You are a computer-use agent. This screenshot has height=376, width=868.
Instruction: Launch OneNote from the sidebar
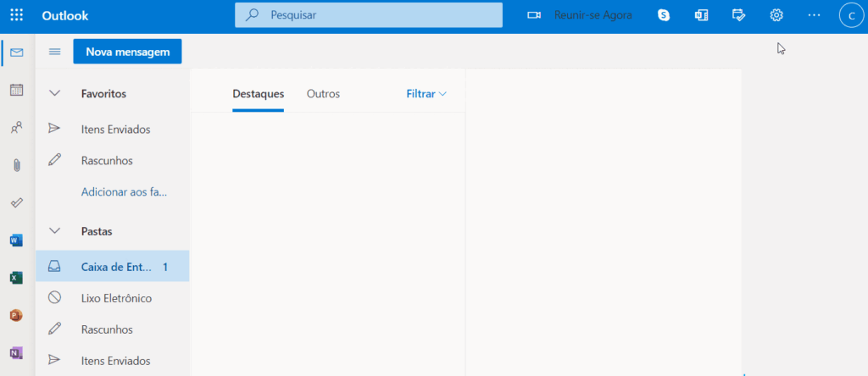(16, 353)
